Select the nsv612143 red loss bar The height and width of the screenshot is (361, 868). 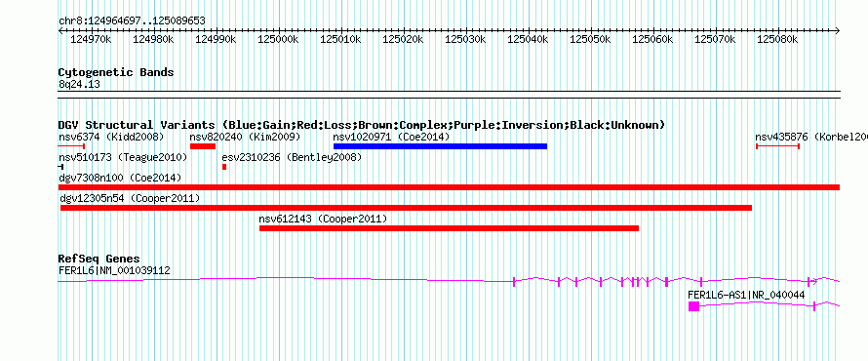[449, 228]
